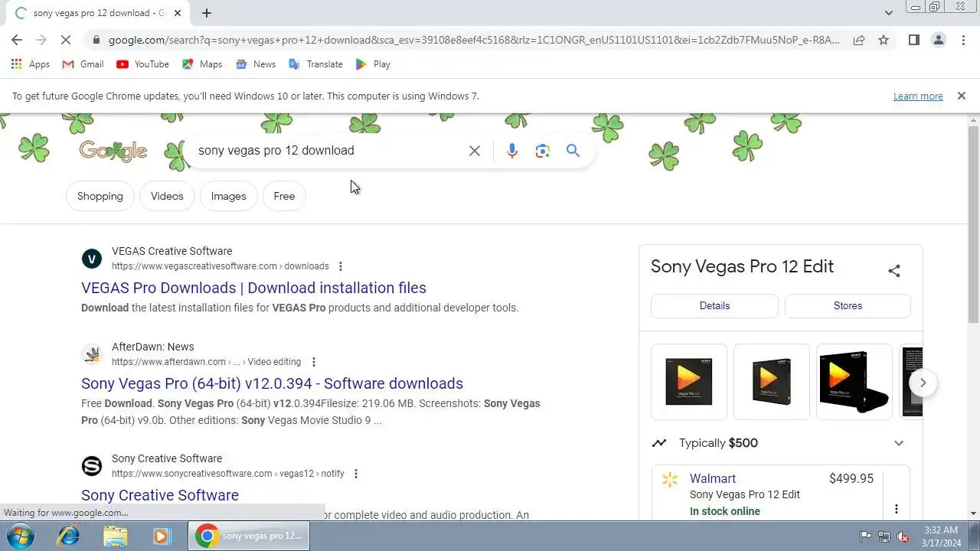Click the system clock in taskbar
Viewport: 980px width, 551px height.
[x=941, y=536]
